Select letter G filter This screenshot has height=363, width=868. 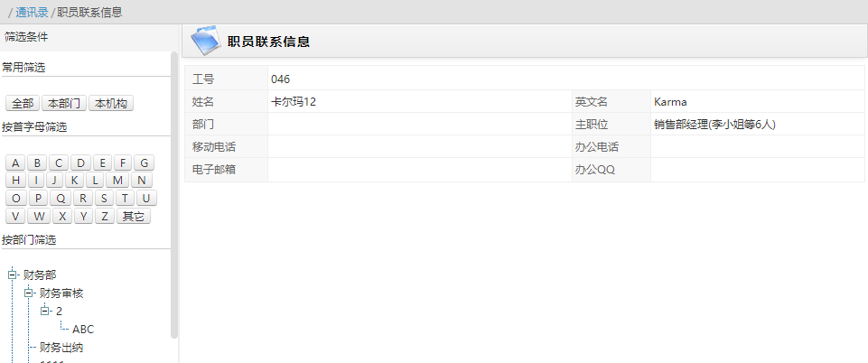[x=144, y=163]
